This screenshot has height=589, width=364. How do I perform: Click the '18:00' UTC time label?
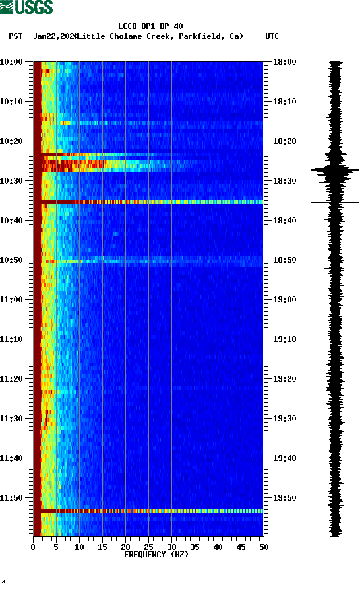[284, 61]
